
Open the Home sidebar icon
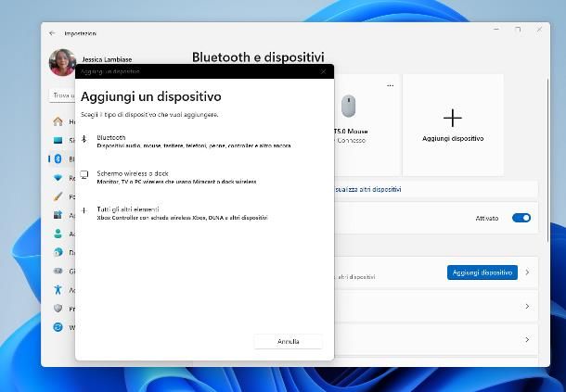coord(58,121)
